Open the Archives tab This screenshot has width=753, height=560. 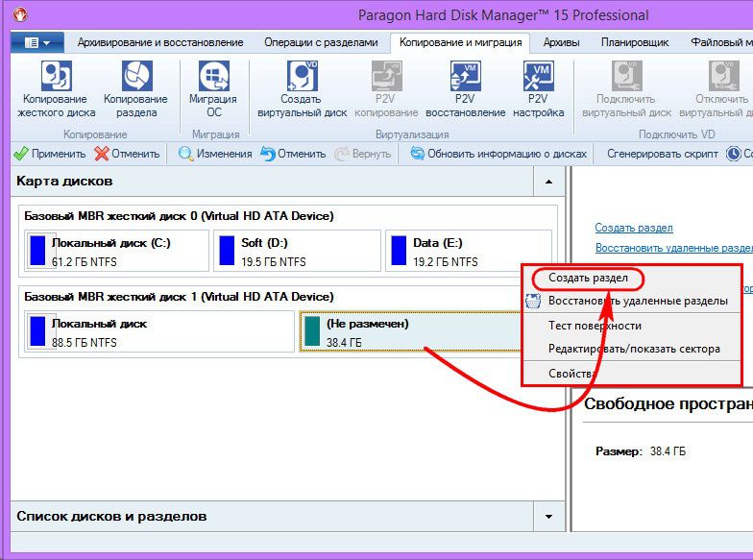tap(561, 42)
